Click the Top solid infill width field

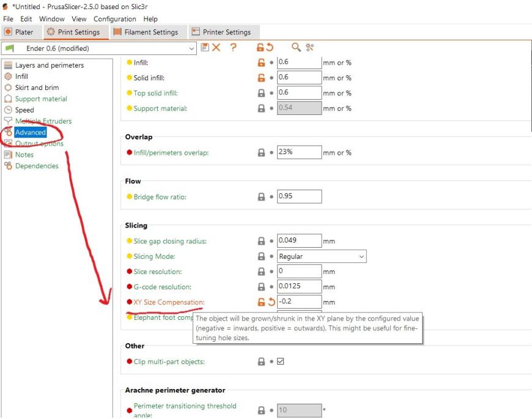(x=299, y=92)
